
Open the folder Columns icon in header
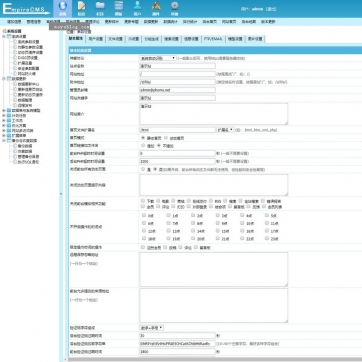(x=100, y=8)
